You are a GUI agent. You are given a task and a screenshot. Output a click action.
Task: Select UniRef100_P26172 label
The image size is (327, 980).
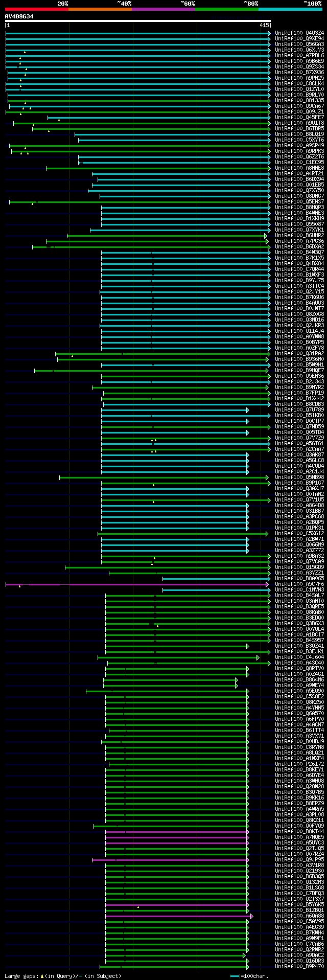[x=299, y=764]
